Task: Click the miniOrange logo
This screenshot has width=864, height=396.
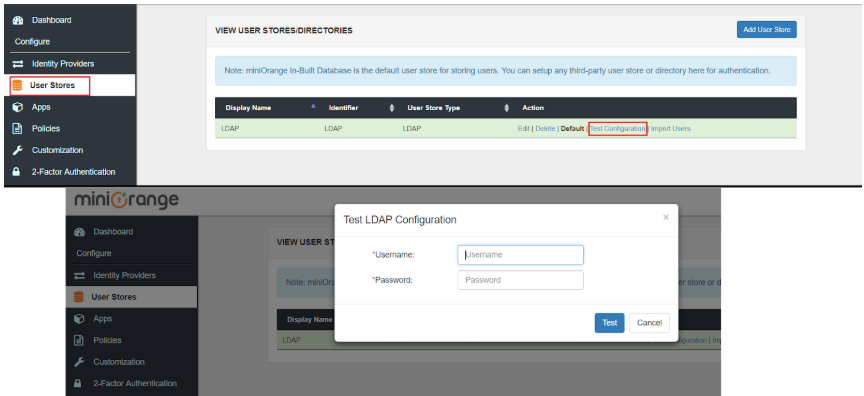Action: coord(126,200)
